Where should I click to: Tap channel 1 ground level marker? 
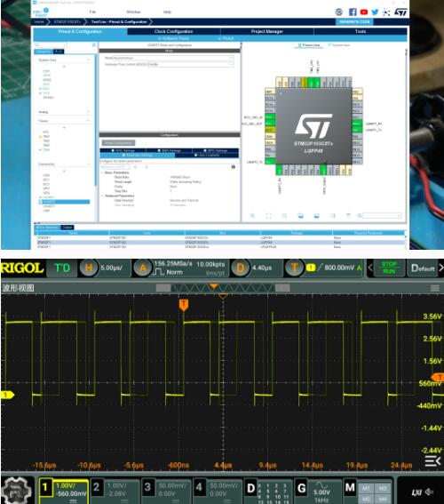pos(7,395)
